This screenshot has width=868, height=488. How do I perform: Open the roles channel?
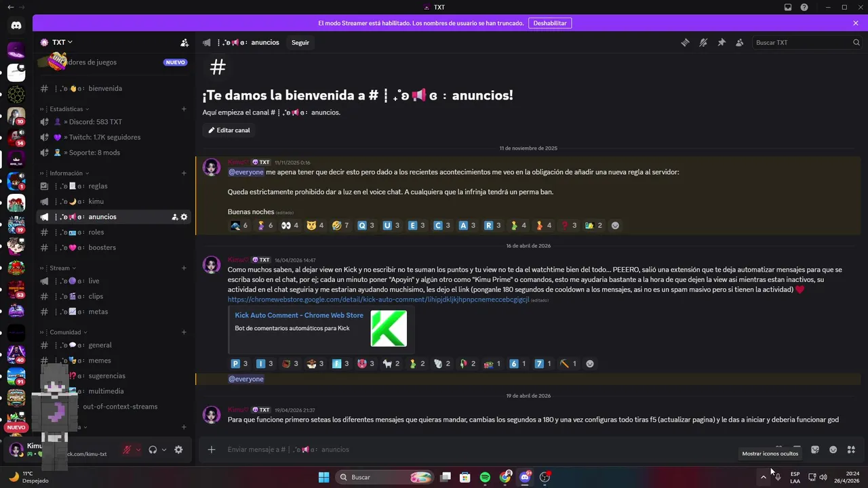click(114, 232)
